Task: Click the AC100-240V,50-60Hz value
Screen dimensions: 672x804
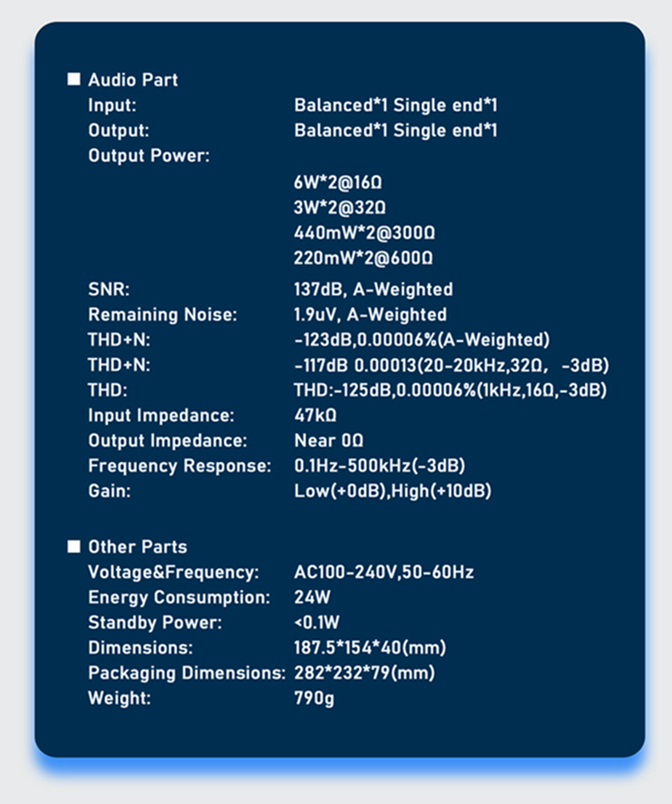Action: tap(384, 572)
